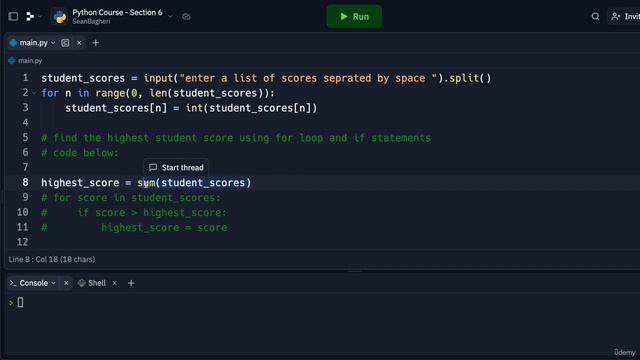Click the SeanBagheri username text
640x360 pixels.
(x=91, y=22)
